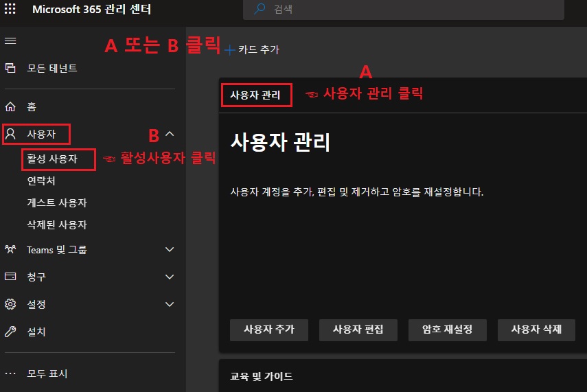Expand the Teams 및 그룹 chevron
587x392 pixels.
click(170, 249)
